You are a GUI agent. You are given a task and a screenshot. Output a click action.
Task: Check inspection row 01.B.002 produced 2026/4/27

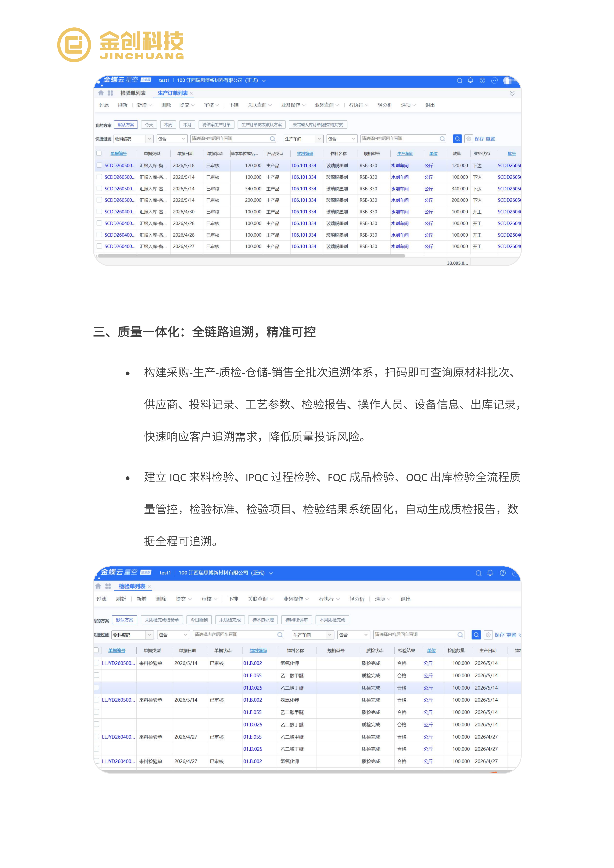point(97,761)
